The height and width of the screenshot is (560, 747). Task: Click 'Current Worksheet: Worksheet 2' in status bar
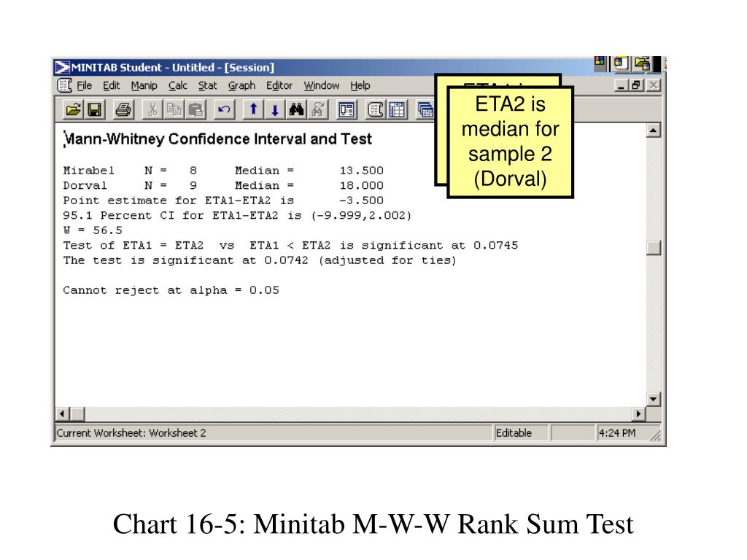click(x=131, y=433)
